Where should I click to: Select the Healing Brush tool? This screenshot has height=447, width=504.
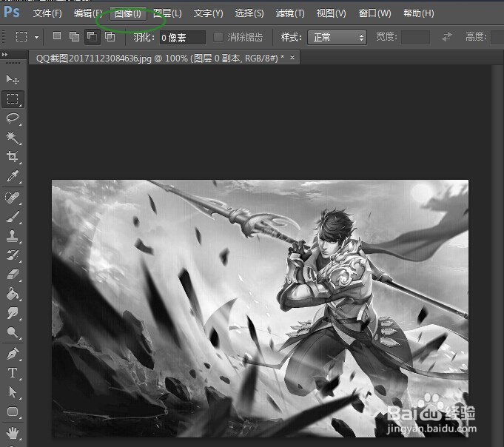13,198
